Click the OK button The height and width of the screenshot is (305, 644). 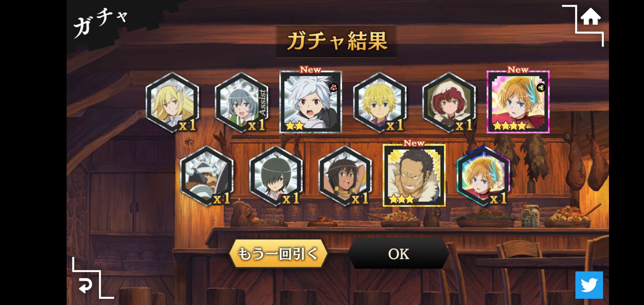pyautogui.click(x=398, y=254)
